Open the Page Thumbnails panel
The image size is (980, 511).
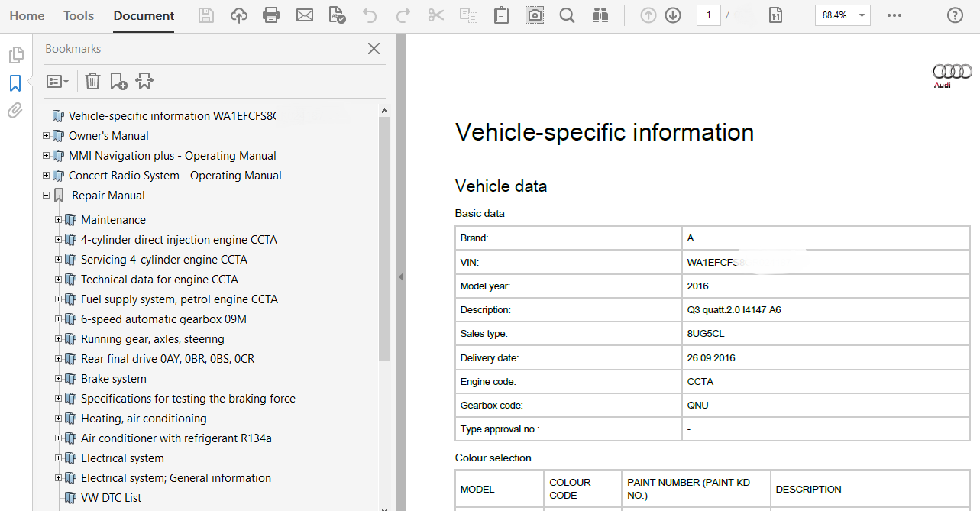[15, 55]
